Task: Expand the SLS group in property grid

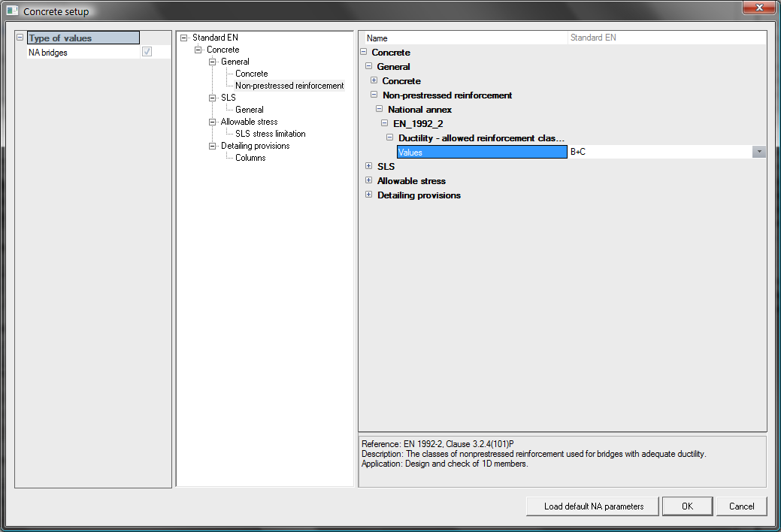Action: click(368, 166)
